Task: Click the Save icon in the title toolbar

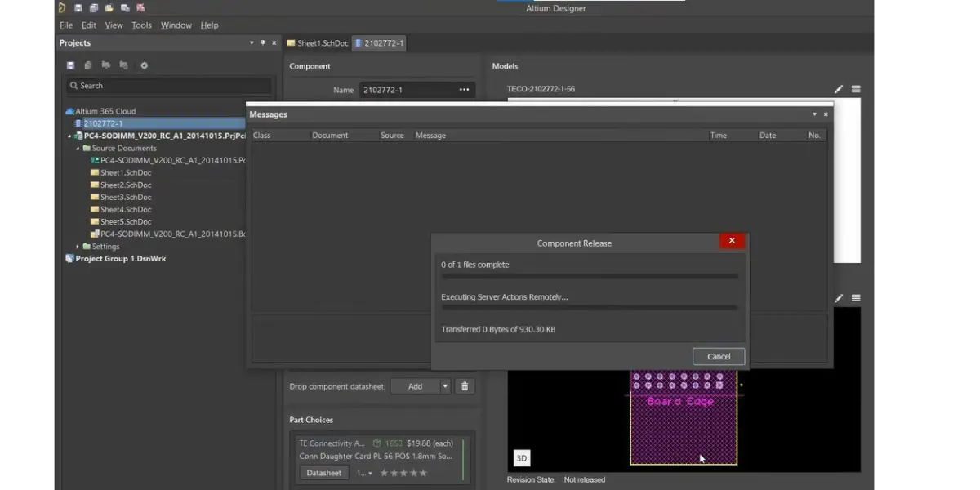Action: tap(78, 8)
